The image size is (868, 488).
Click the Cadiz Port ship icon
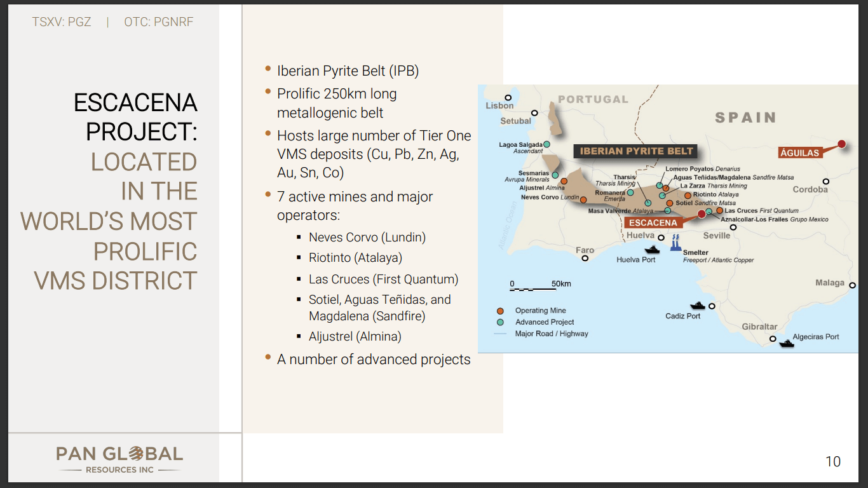(x=698, y=306)
